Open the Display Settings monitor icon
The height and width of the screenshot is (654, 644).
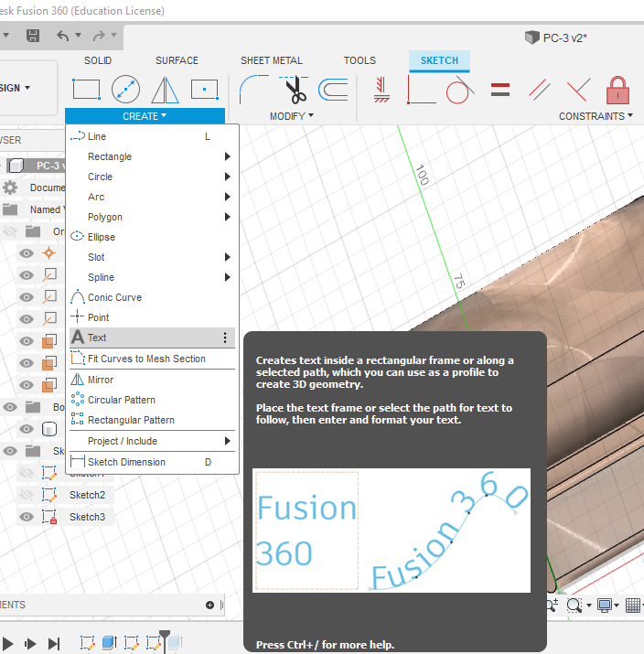pos(605,606)
